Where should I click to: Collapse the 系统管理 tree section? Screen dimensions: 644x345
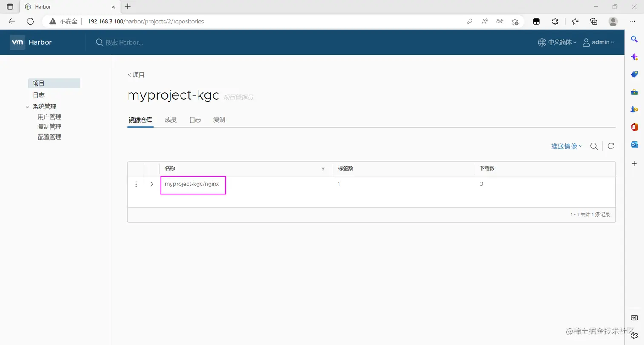coord(28,107)
